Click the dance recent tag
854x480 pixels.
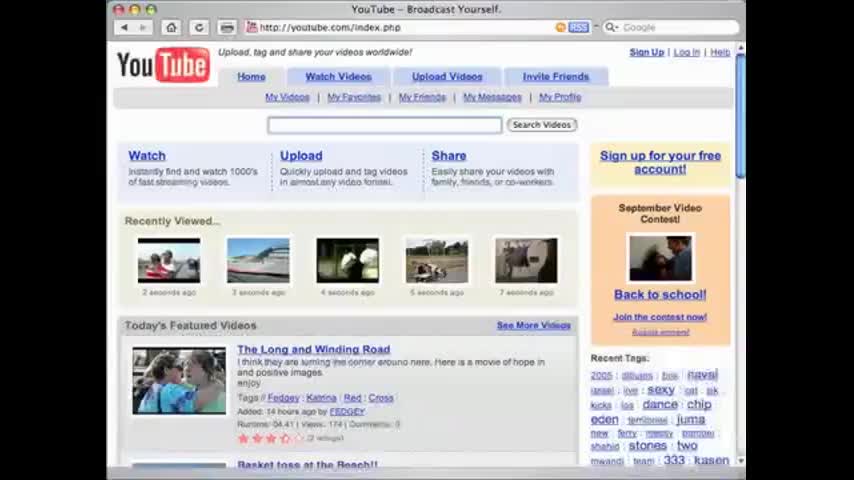click(x=660, y=405)
